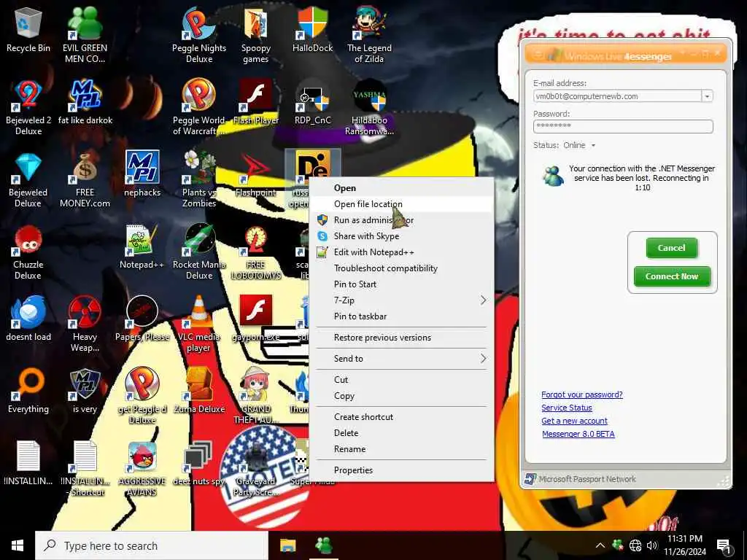Screen dimensions: 747x560
Task: Launch Bejeweled Deluxe diamond icon
Action: pyautogui.click(x=28, y=179)
